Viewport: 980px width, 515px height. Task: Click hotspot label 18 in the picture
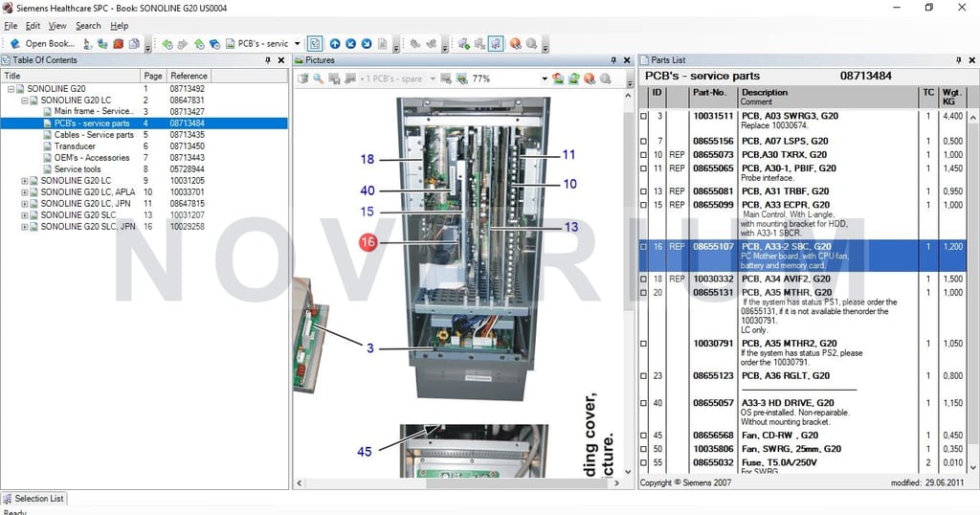coord(367,159)
